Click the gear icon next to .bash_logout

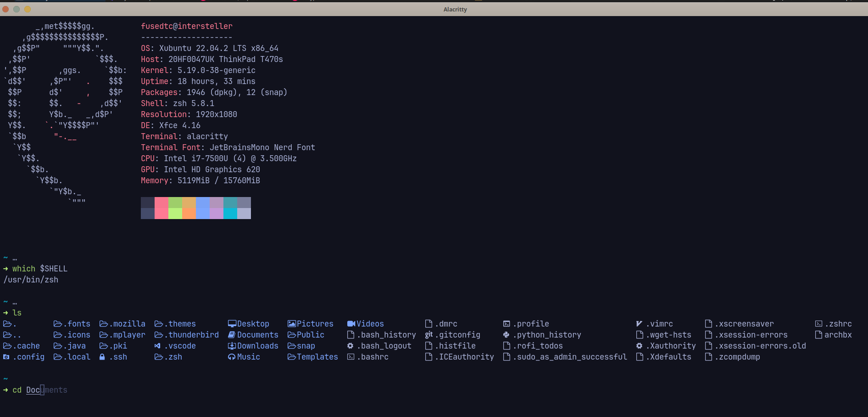coord(351,346)
